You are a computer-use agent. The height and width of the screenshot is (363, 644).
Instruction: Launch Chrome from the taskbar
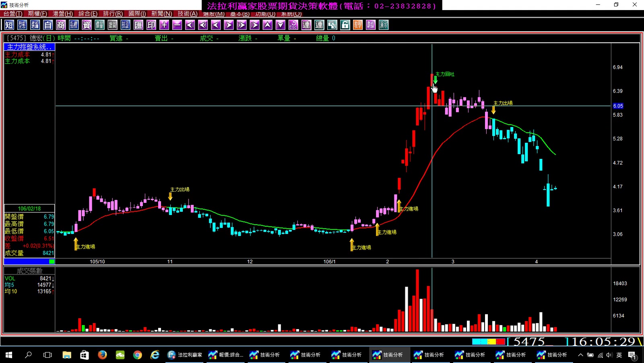click(138, 355)
